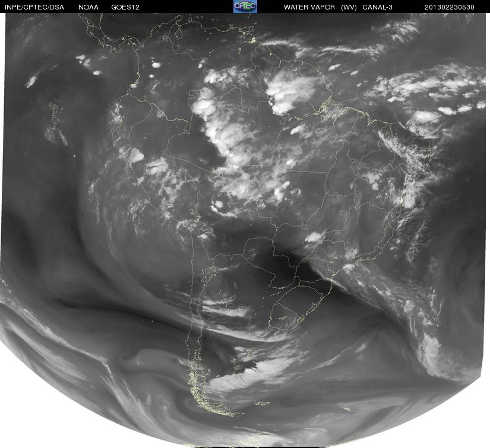The height and width of the screenshot is (448, 490).
Task: Click the (WV) abbreviation label
Action: tap(349, 7)
